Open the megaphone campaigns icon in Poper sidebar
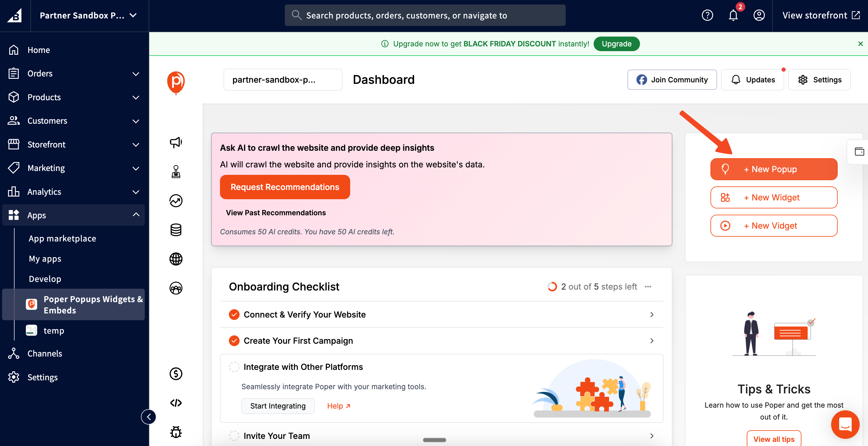868x446 pixels. [x=176, y=142]
